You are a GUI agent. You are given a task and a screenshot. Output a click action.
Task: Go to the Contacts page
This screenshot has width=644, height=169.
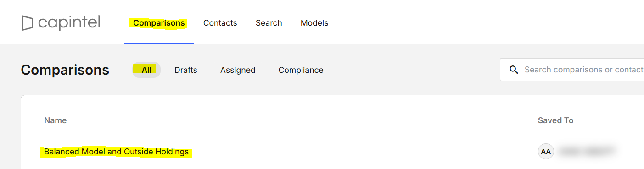coord(220,23)
